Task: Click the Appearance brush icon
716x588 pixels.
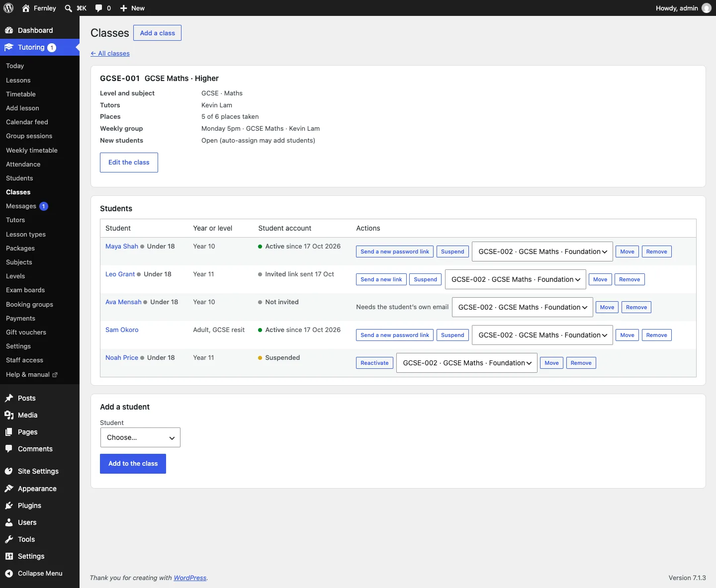Action: [x=9, y=489]
